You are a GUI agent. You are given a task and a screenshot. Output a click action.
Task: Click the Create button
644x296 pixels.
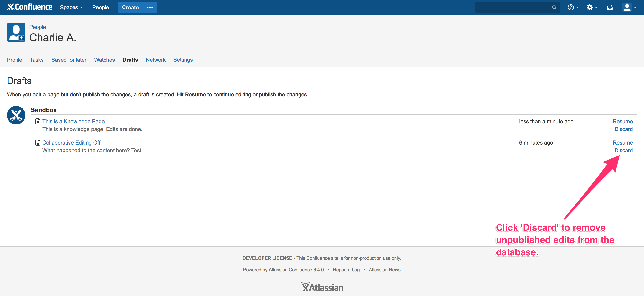click(x=130, y=7)
